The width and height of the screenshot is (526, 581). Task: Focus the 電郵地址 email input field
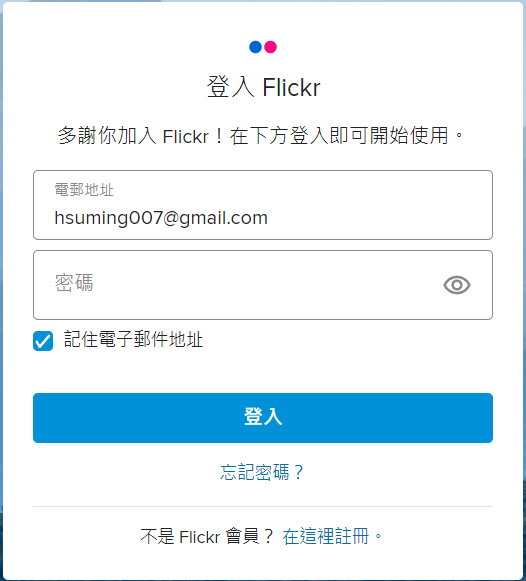pos(263,205)
